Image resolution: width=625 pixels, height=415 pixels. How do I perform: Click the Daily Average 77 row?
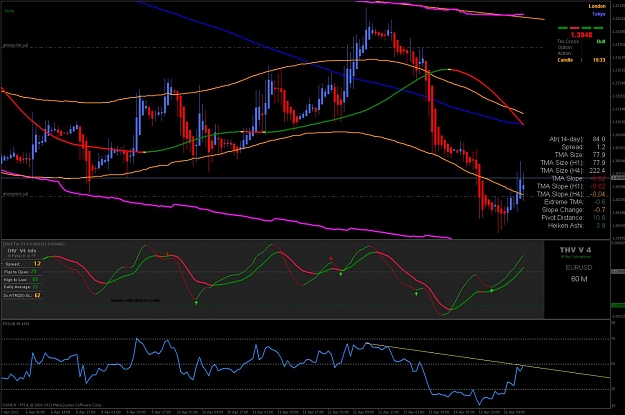tap(21, 287)
